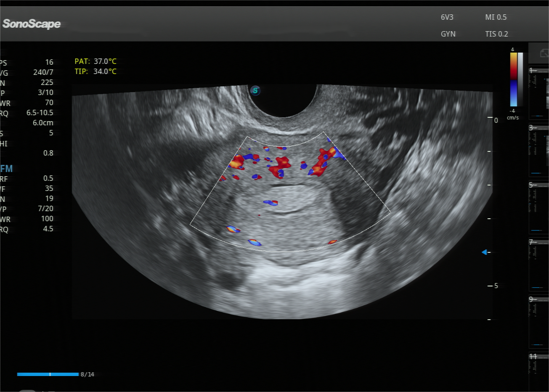Open saved image thumbnail 3

[x=539, y=150]
